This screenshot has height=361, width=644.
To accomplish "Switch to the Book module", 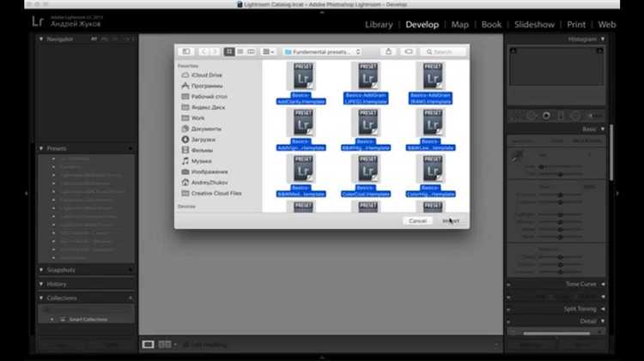I will click(x=491, y=25).
